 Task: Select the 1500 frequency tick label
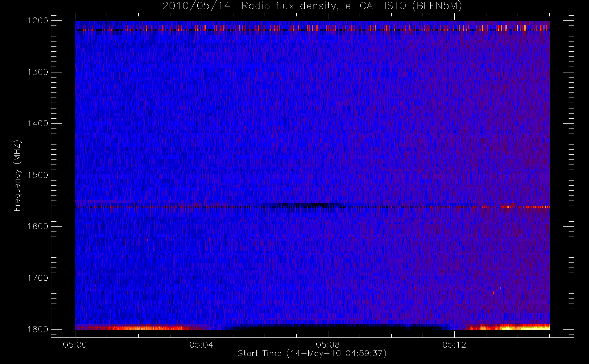click(38, 175)
